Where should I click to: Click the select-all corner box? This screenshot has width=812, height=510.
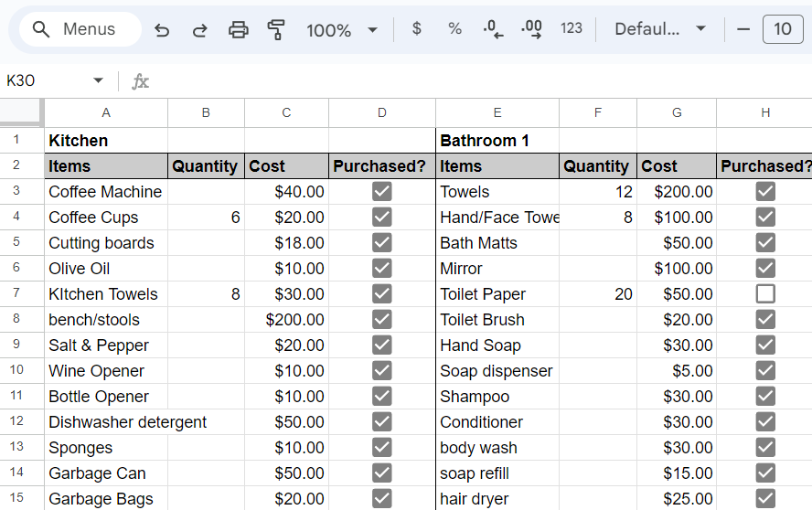click(x=20, y=112)
